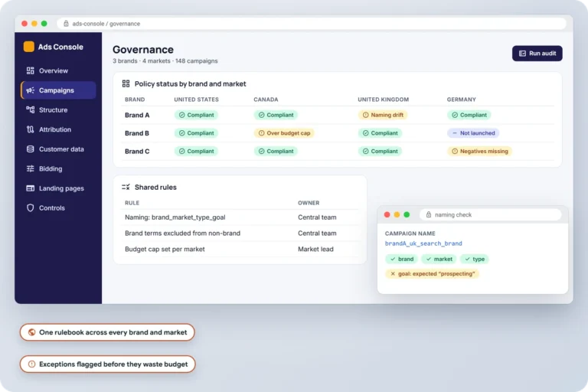This screenshot has width=588, height=392.
Task: Click the Naming drift status for Brand A
Action: (383, 115)
